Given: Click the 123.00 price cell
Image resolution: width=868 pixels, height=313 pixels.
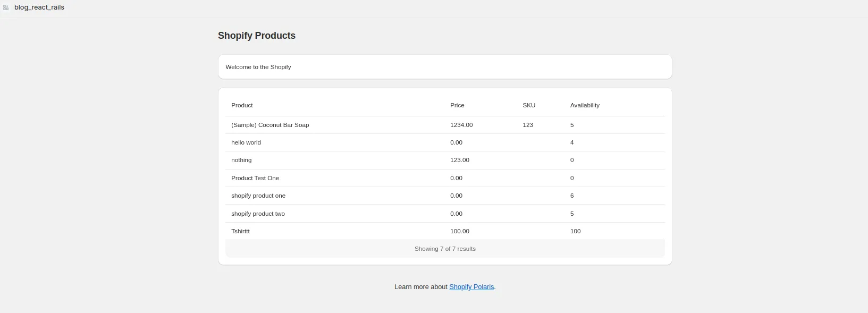Looking at the screenshot, I should (x=460, y=160).
